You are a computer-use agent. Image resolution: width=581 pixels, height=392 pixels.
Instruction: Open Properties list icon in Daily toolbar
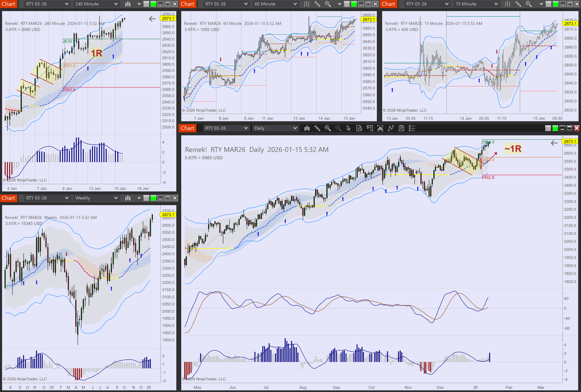(412, 128)
